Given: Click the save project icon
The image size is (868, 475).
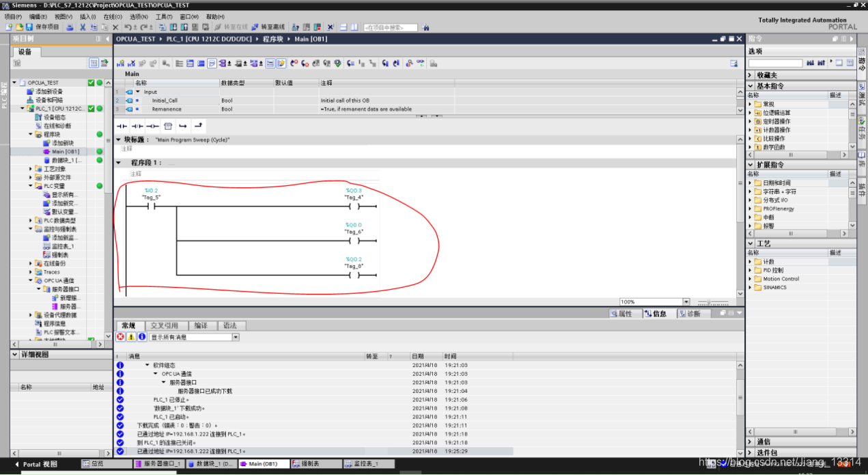Looking at the screenshot, I should (x=29, y=27).
